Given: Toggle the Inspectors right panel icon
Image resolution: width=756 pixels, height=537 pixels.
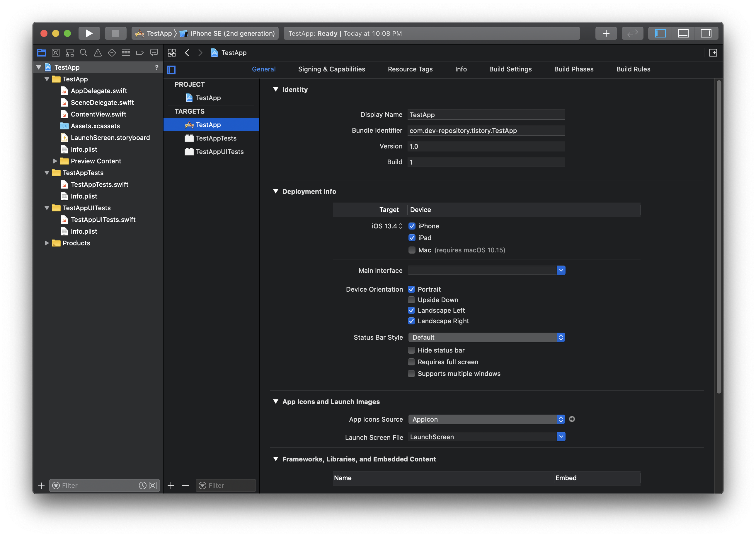Looking at the screenshot, I should (x=706, y=33).
